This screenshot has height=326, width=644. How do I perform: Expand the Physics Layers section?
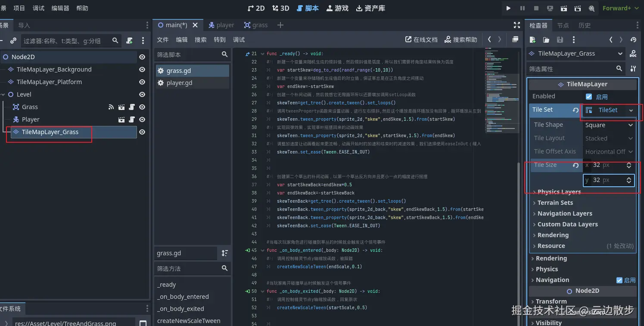559,192
